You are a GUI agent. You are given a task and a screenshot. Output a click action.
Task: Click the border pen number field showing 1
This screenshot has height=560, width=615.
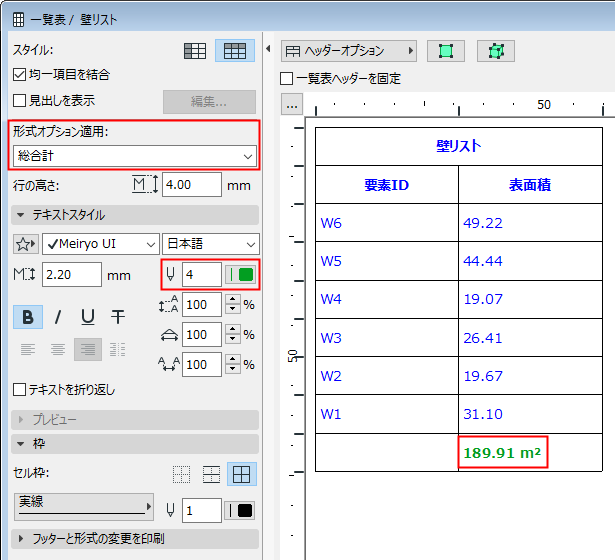(202, 511)
